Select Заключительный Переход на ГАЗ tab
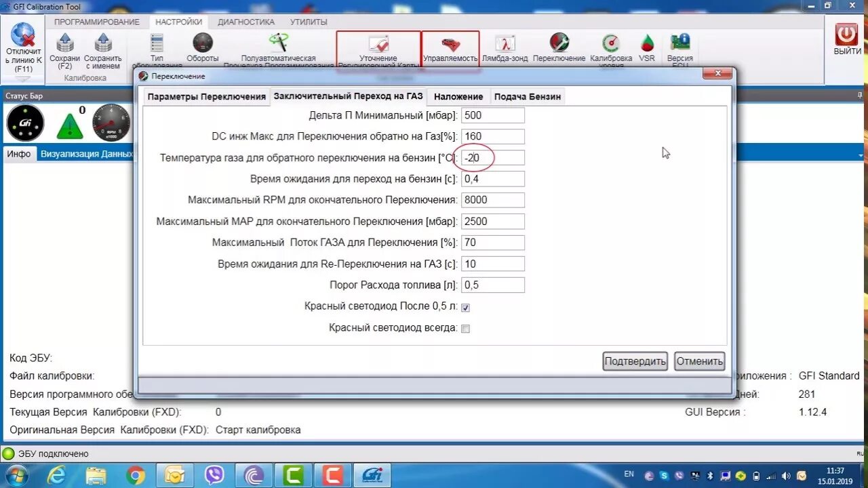This screenshot has width=868, height=488. point(349,96)
